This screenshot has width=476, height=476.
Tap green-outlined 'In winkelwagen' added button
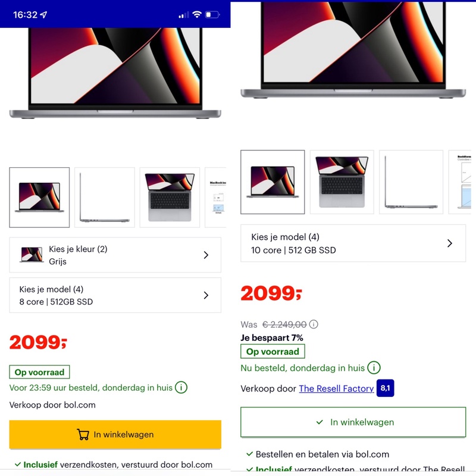coord(353,422)
